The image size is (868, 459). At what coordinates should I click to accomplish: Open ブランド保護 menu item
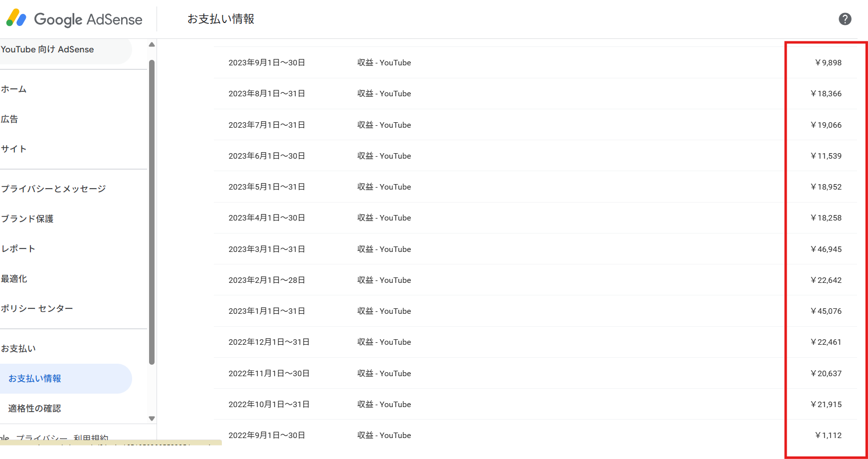pyautogui.click(x=27, y=219)
